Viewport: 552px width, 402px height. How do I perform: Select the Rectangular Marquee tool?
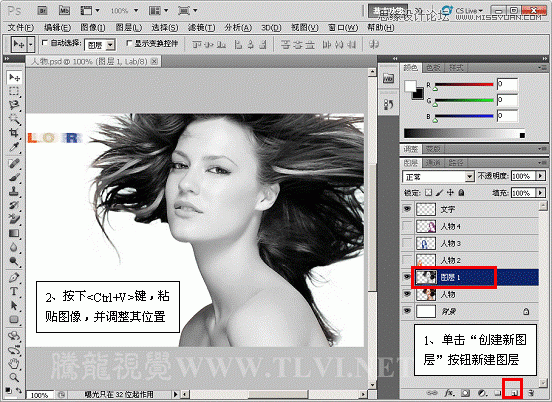(x=14, y=91)
